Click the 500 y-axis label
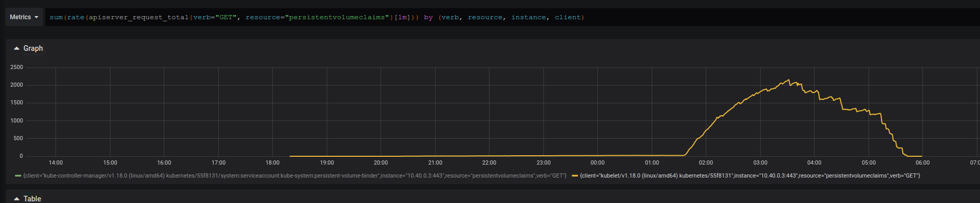 pyautogui.click(x=18, y=138)
